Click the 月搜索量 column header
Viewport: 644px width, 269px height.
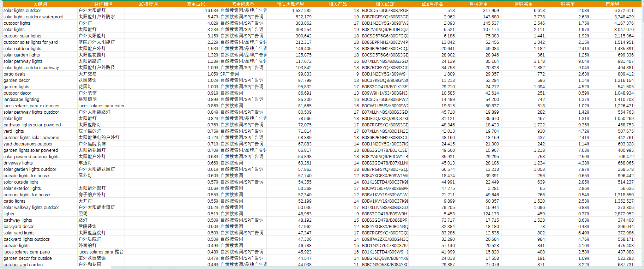(479, 4)
